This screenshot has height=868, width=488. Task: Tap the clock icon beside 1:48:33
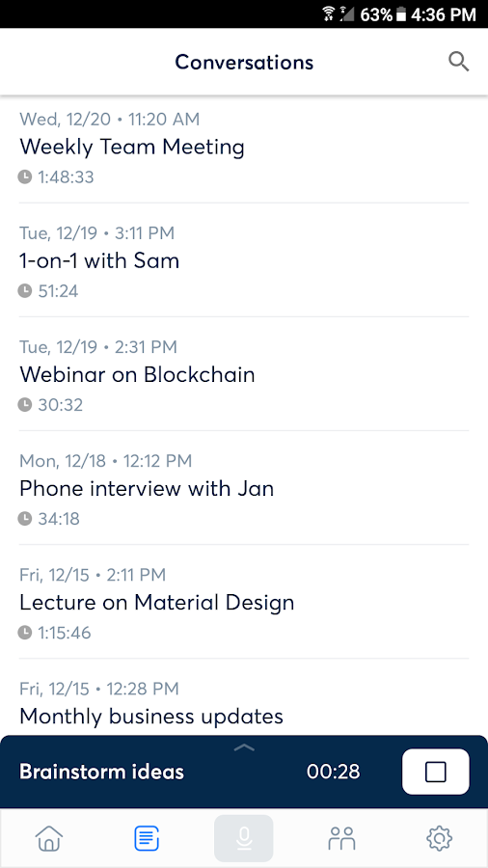point(25,177)
